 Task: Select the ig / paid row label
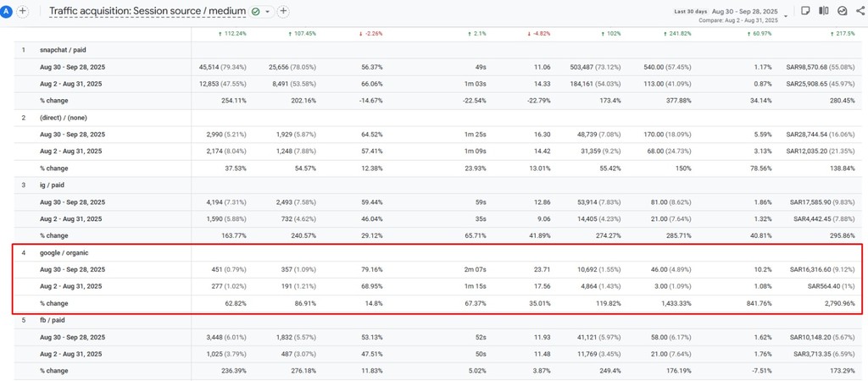(56, 185)
